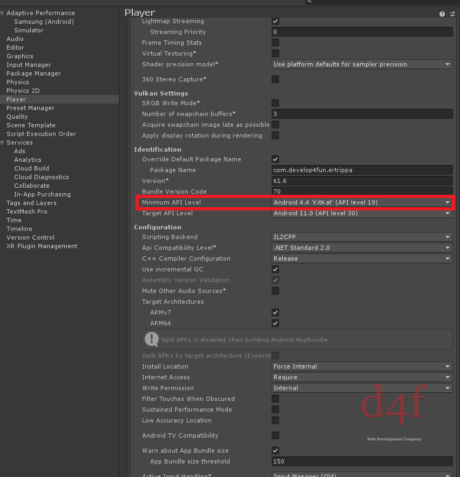460x477 pixels.
Task: Enable Low Accuracy Location checkbox
Action: click(275, 420)
